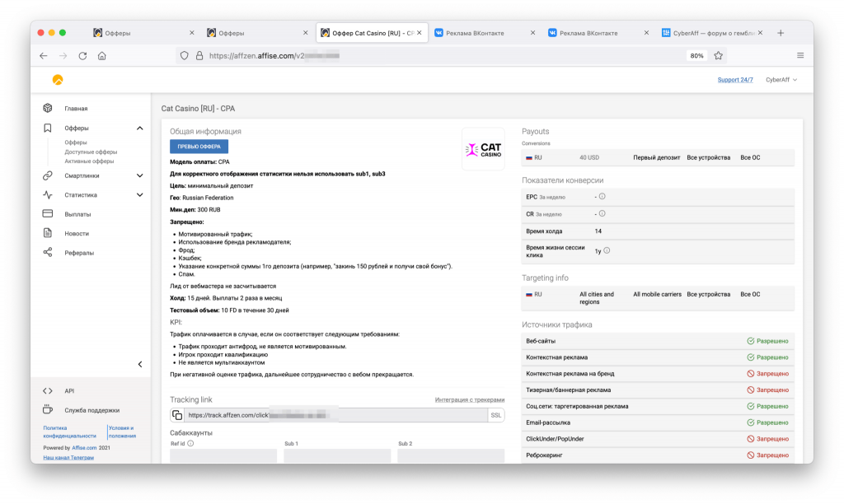Click the padlock site info icon
The height and width of the screenshot is (504, 844).
point(199,55)
